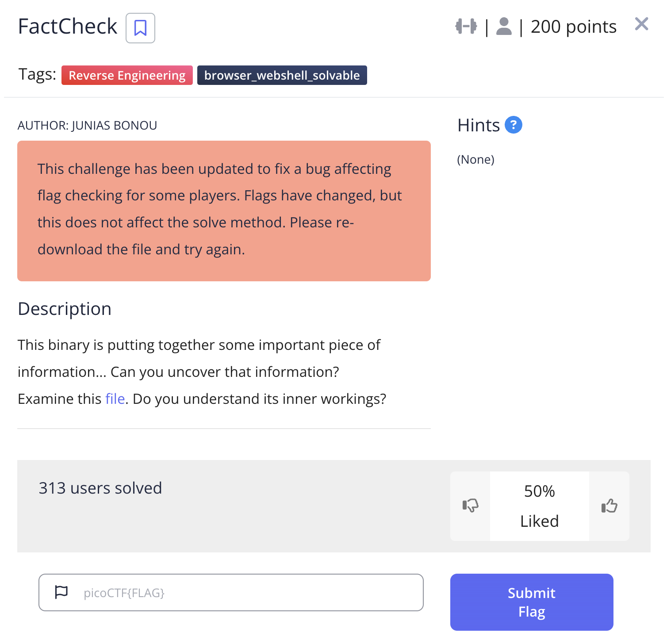Dislike the challenge with thumbs down
This screenshot has width=667, height=644.
[470, 506]
